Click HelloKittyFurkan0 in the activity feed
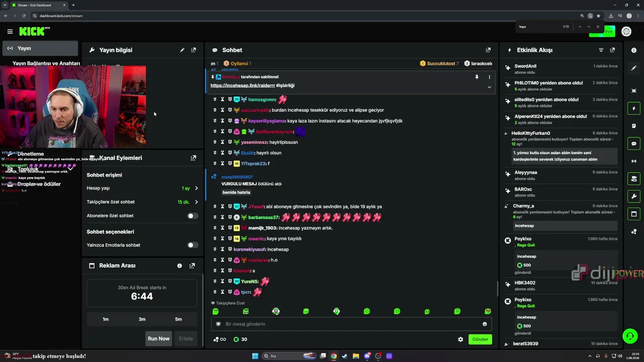 531,133
